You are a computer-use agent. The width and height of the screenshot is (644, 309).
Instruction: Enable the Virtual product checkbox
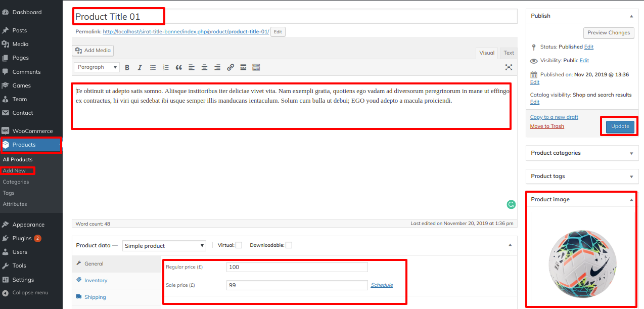(239, 245)
